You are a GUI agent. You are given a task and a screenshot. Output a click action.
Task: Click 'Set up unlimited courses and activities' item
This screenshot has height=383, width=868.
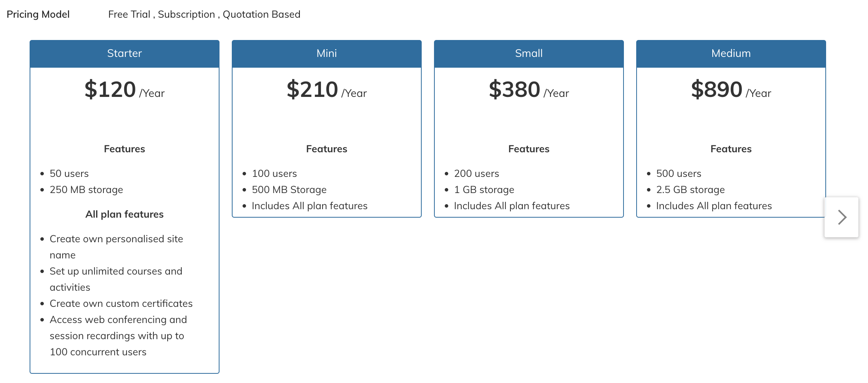116,280
